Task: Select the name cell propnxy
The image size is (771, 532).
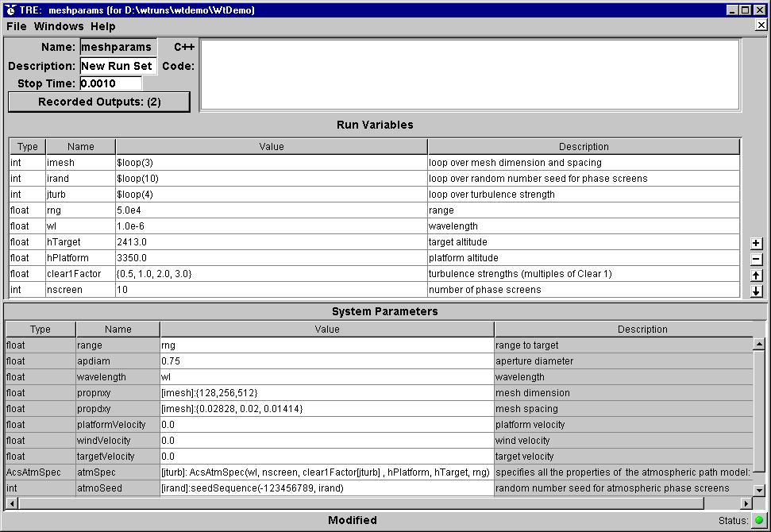Action: 118,393
